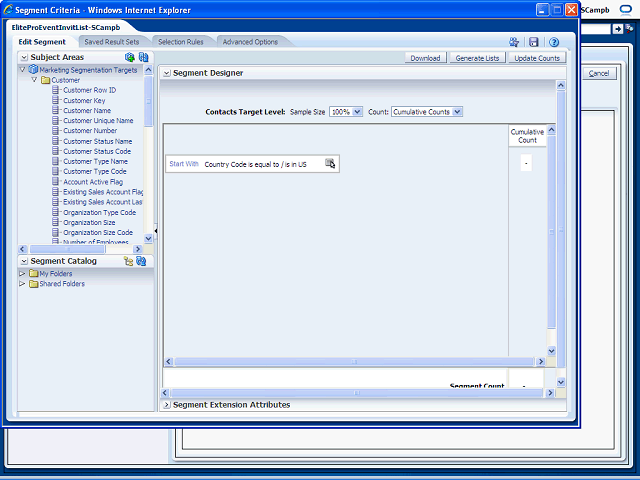This screenshot has height=480, width=640.
Task: Click the Customer Number column icon
Action: pos(56,131)
